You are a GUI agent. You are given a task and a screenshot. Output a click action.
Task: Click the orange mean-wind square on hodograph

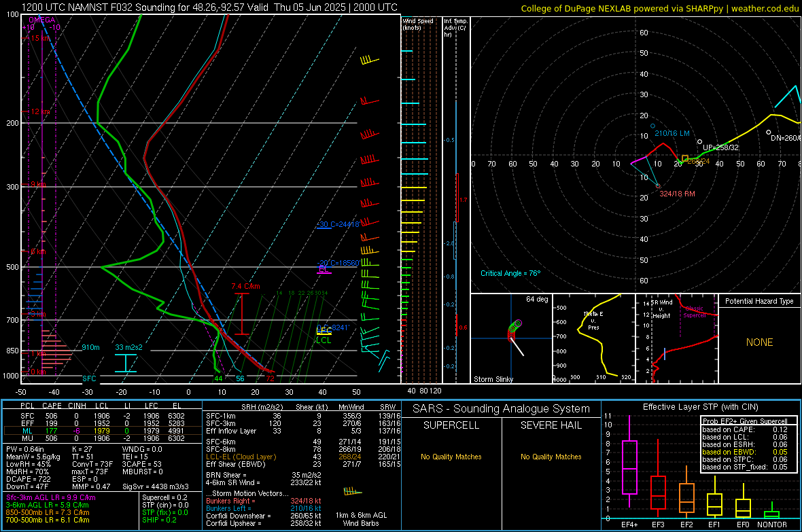coord(685,159)
